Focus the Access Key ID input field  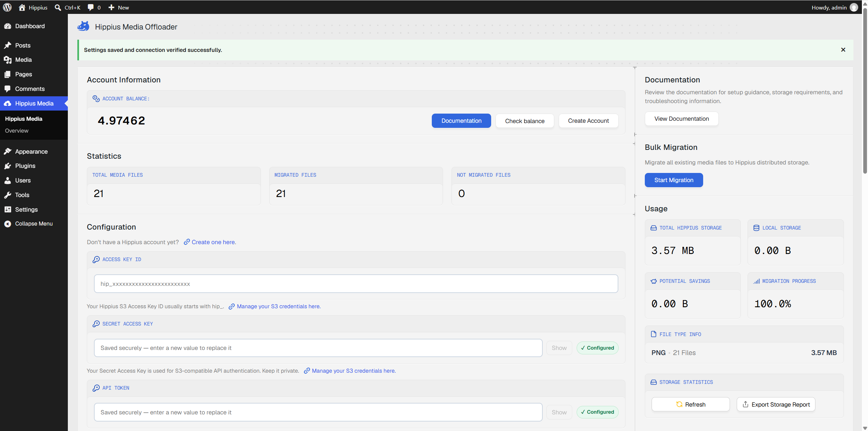tap(356, 284)
